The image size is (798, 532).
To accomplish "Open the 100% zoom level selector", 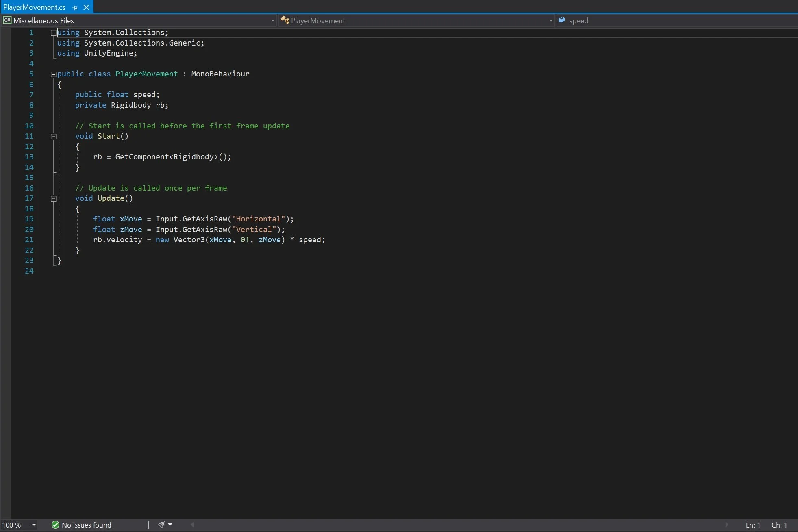I will pyautogui.click(x=19, y=525).
